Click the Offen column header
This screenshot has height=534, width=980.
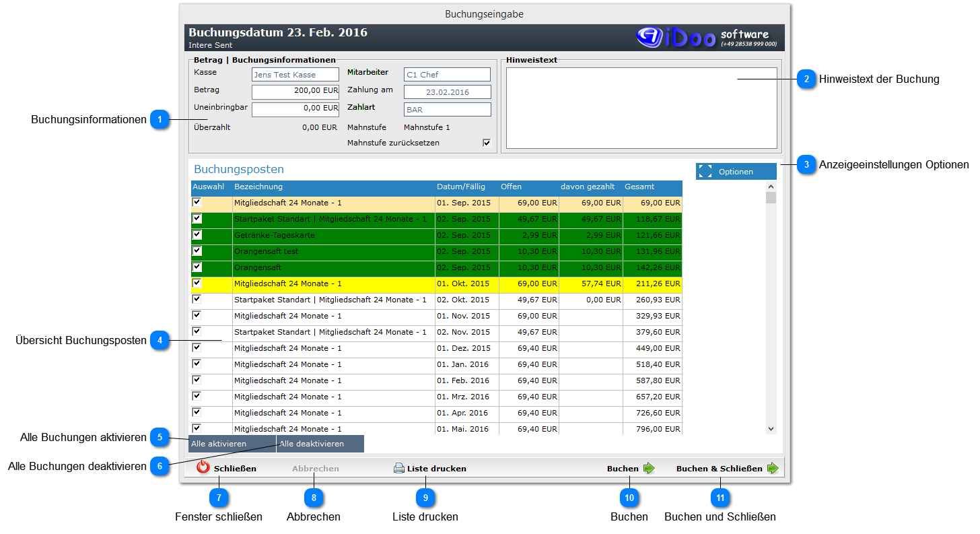coord(511,187)
